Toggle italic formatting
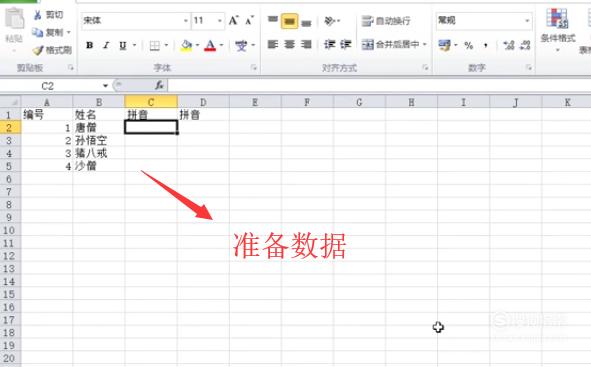This screenshot has height=367, width=591. click(106, 45)
